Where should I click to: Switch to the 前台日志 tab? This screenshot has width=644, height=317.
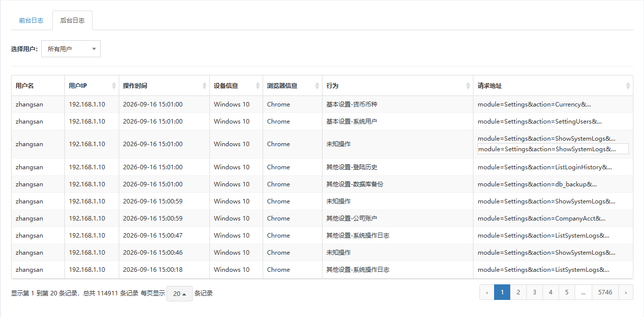tap(31, 21)
